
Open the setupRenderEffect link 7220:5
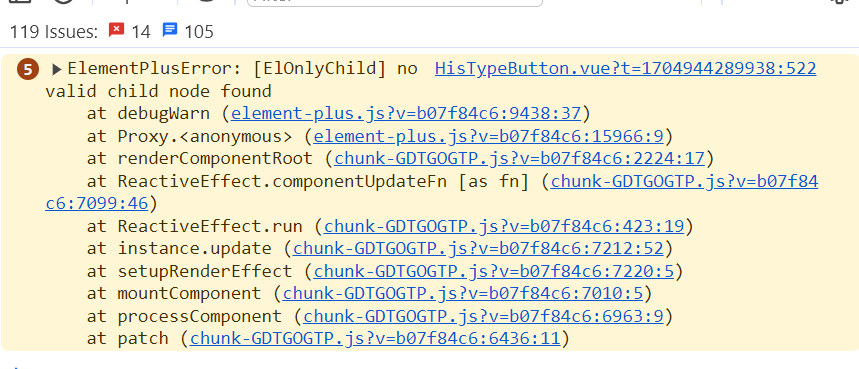[x=494, y=271]
